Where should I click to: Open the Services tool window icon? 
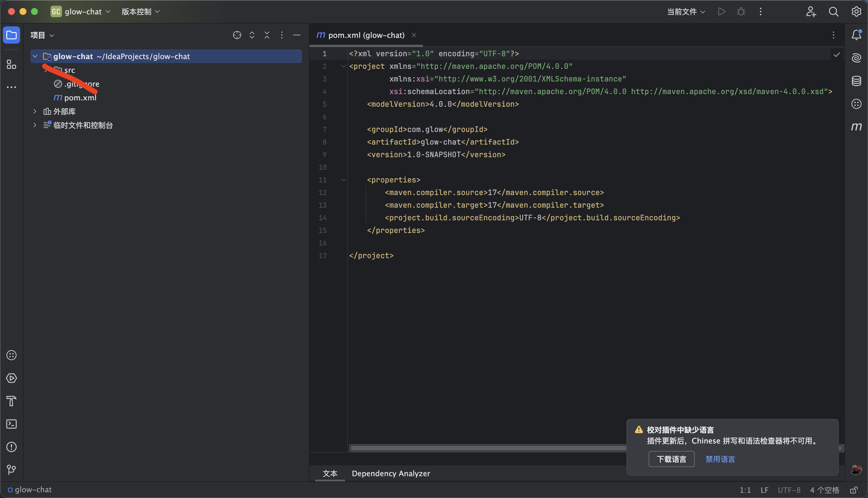tap(11, 378)
